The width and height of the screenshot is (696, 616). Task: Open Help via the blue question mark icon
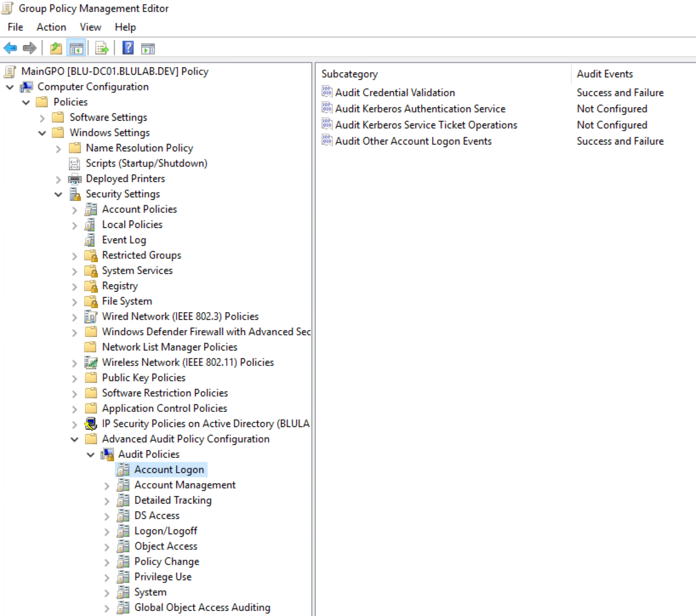128,48
